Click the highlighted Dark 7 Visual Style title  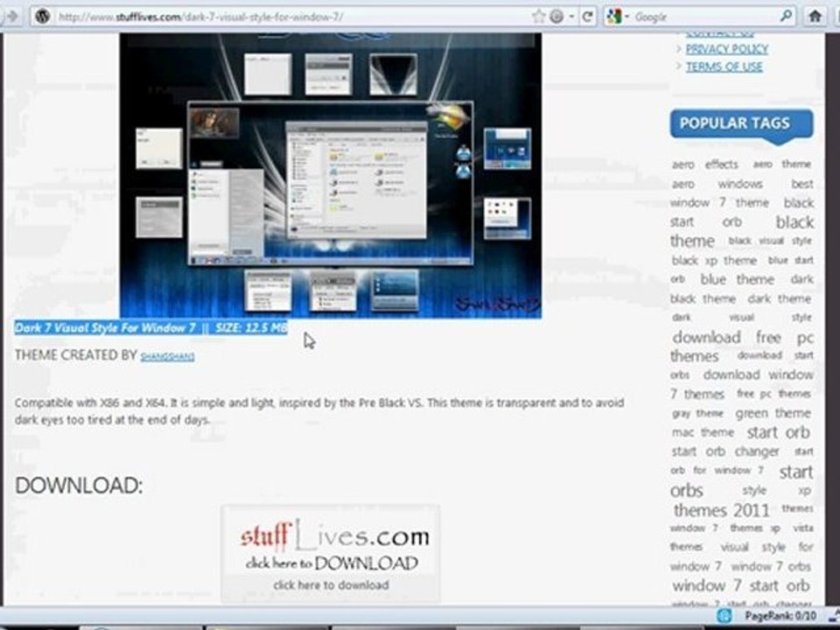point(150,327)
